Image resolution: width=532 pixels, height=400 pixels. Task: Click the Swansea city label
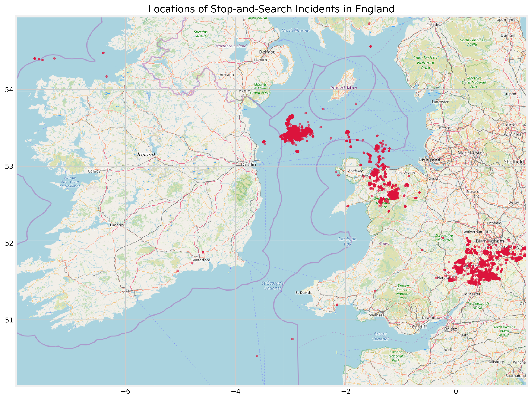[x=377, y=315]
